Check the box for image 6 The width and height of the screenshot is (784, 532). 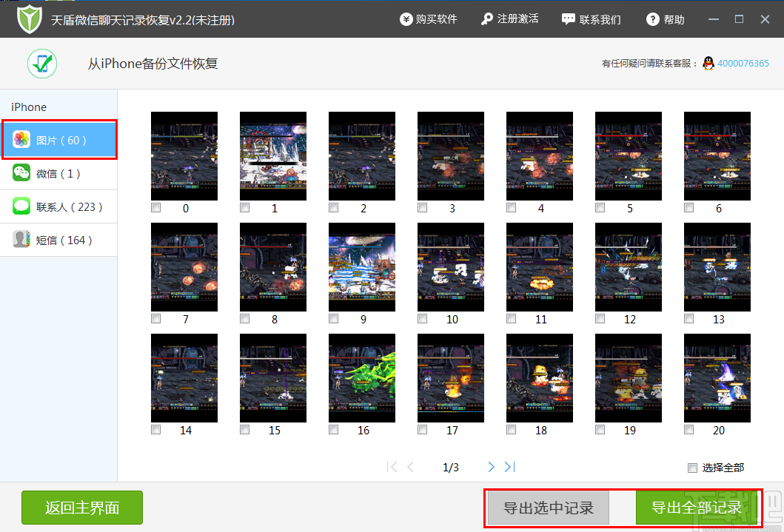click(689, 207)
